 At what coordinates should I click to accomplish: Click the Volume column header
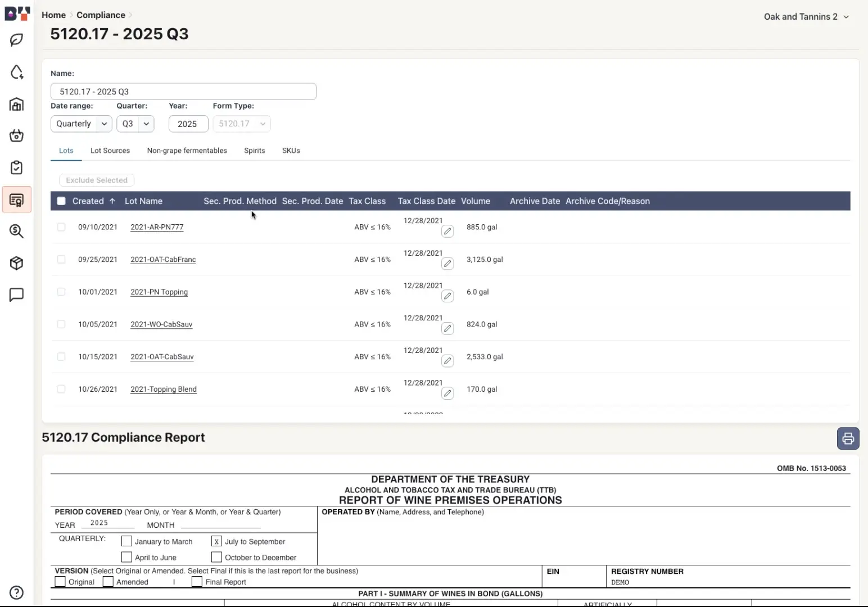coord(476,201)
